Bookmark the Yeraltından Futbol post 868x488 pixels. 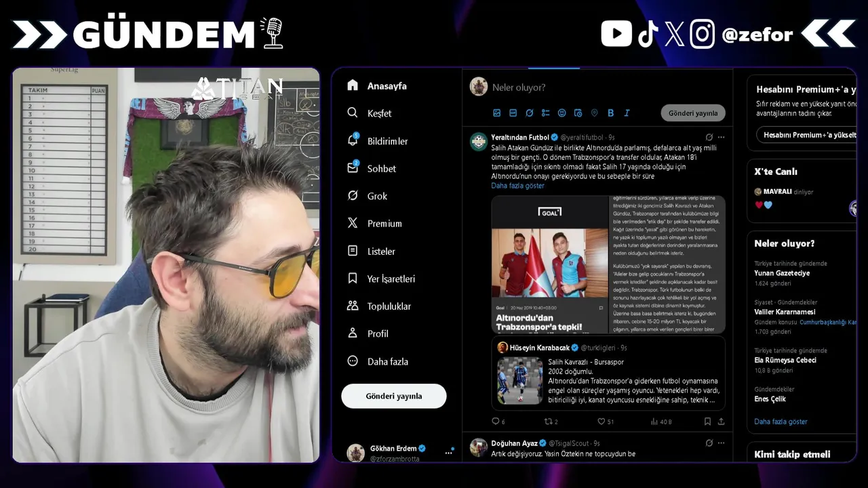pos(707,422)
